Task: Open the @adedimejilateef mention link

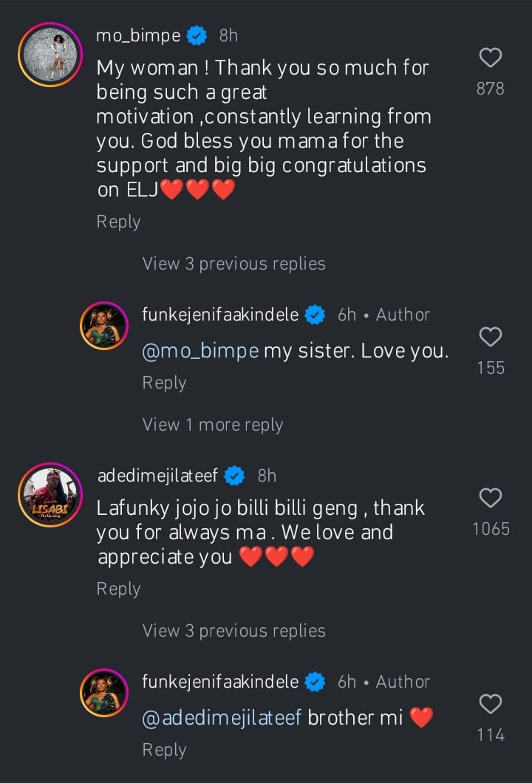Action: point(222,718)
